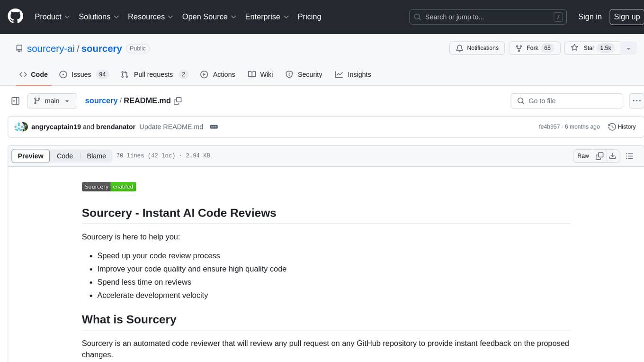644x362 pixels.
Task: Switch to the Wiki tab
Action: pos(260,74)
